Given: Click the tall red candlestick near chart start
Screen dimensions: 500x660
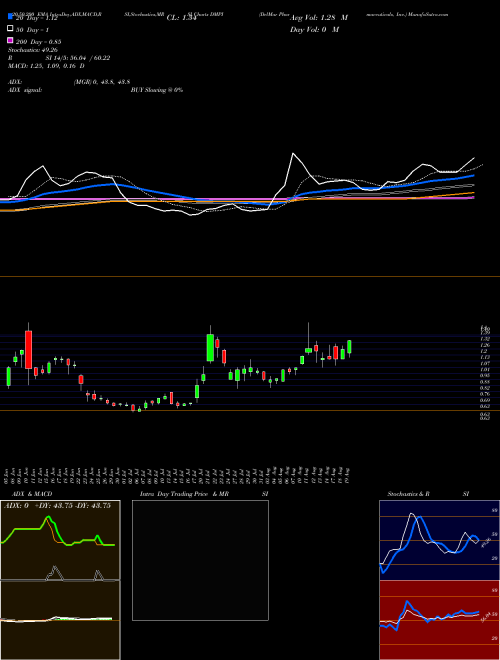Looking at the screenshot, I should click(28, 349).
